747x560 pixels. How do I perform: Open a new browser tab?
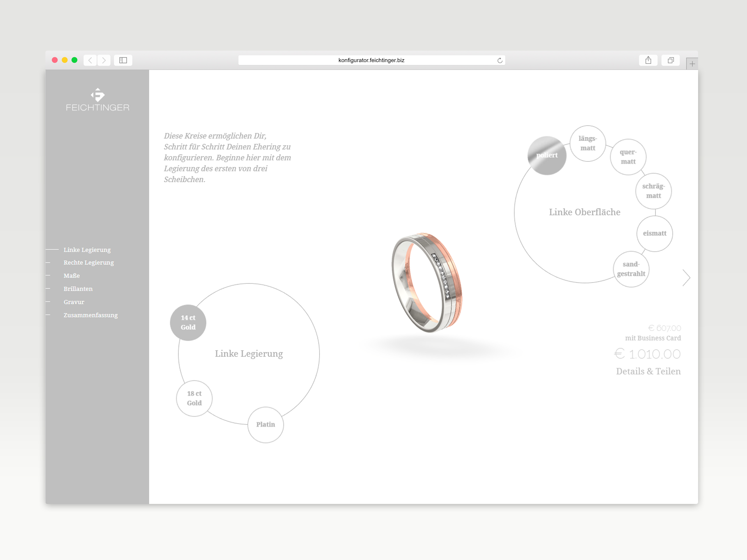[692, 64]
